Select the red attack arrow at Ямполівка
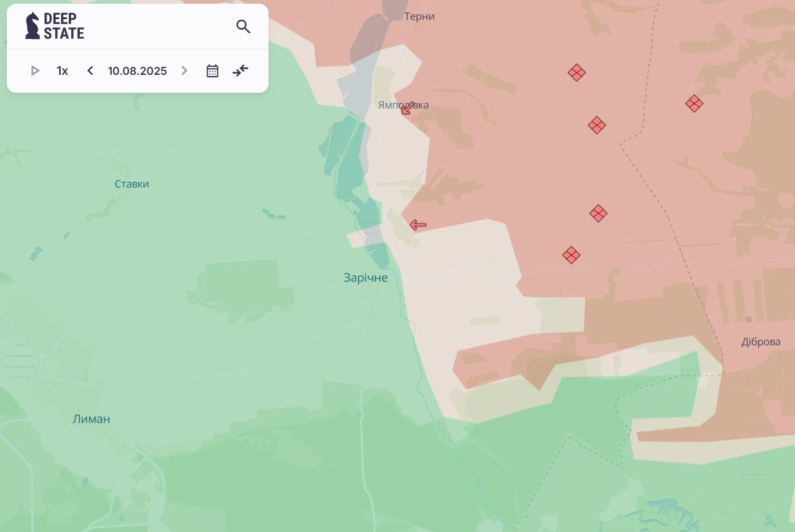 [x=407, y=109]
